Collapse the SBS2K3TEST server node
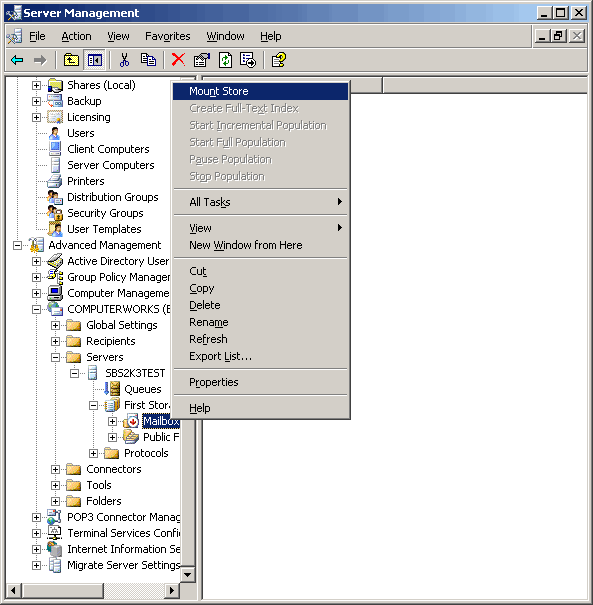 point(74,373)
